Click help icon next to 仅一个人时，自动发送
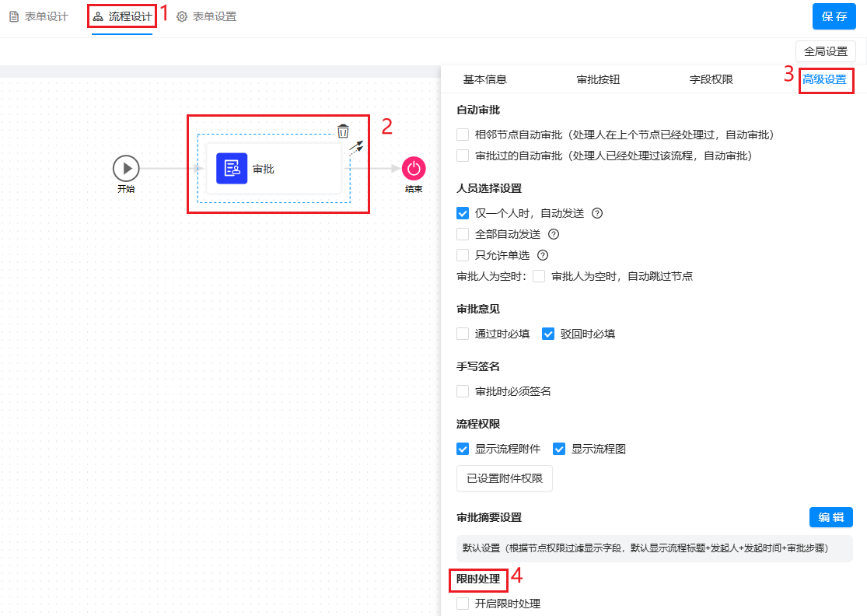This screenshot has height=616, width=867. click(x=598, y=213)
